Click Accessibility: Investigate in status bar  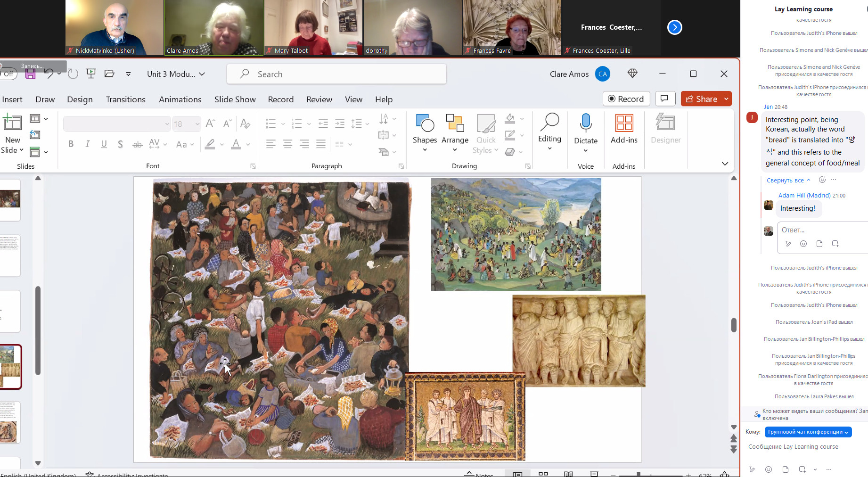tap(127, 475)
